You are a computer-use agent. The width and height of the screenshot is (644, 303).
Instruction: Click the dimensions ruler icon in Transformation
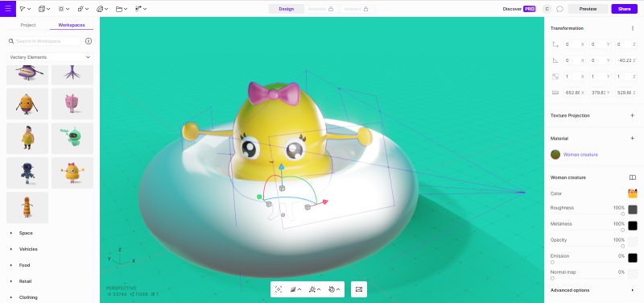[x=555, y=93]
